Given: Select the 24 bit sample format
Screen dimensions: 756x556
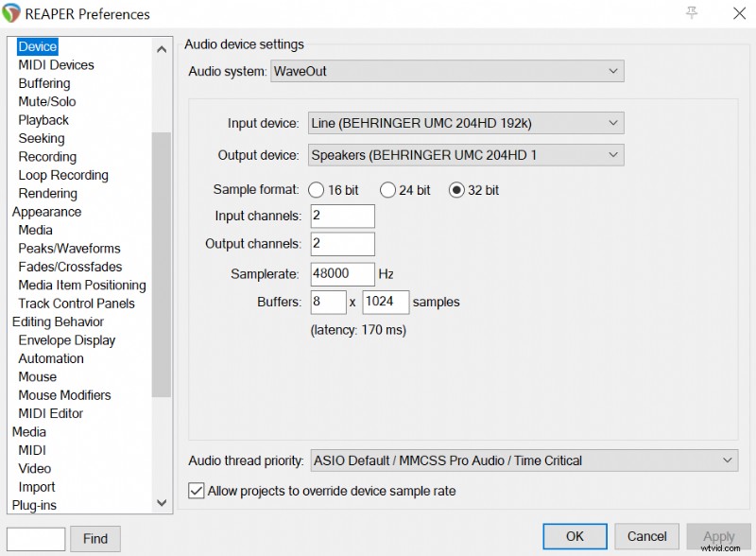Looking at the screenshot, I should point(388,189).
